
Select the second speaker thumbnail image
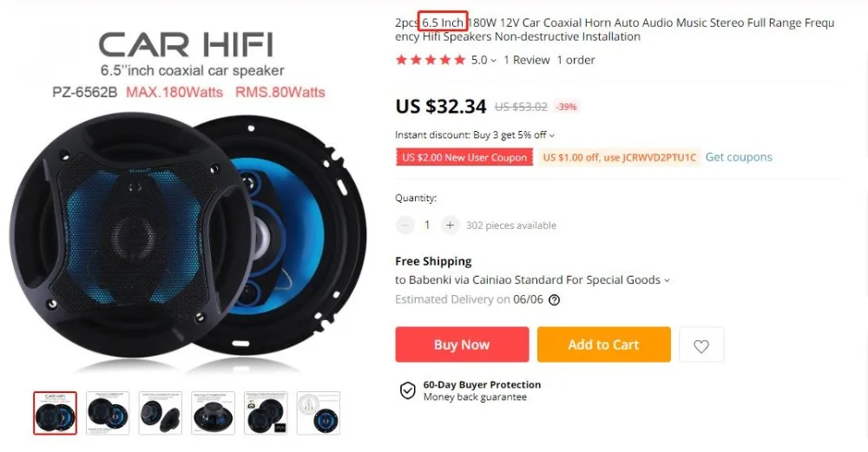(108, 413)
